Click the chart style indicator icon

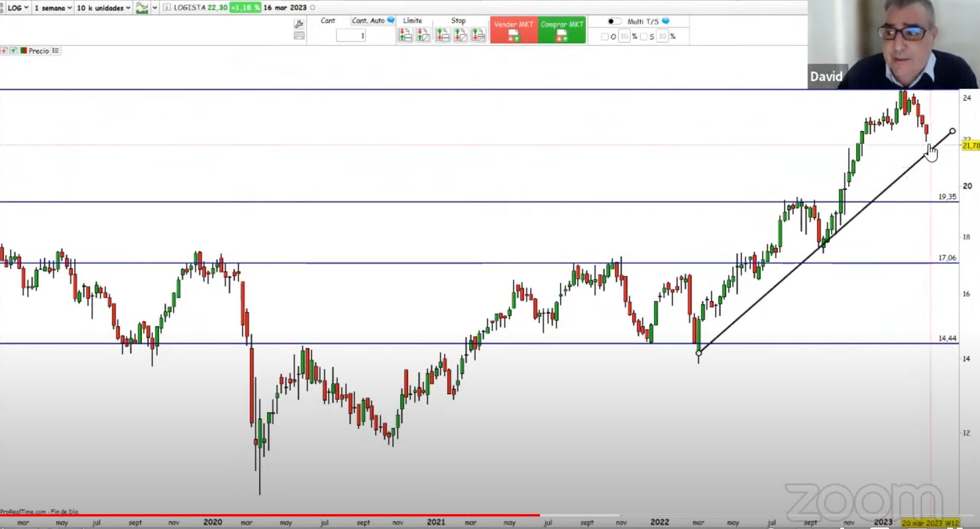click(142, 7)
